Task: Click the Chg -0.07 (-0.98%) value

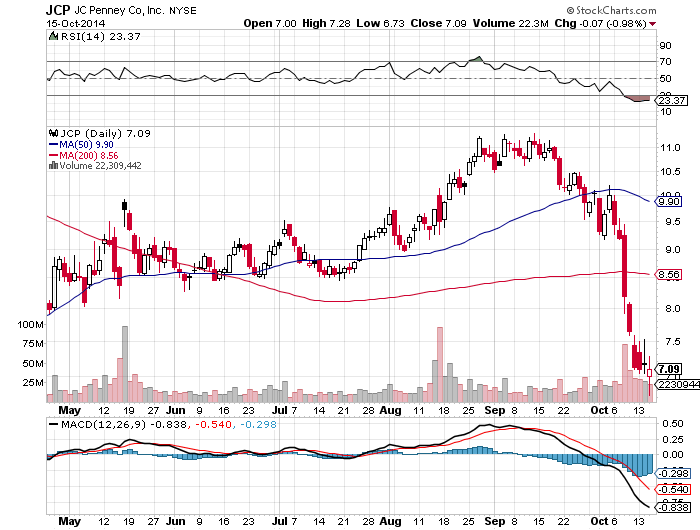Action: point(600,23)
